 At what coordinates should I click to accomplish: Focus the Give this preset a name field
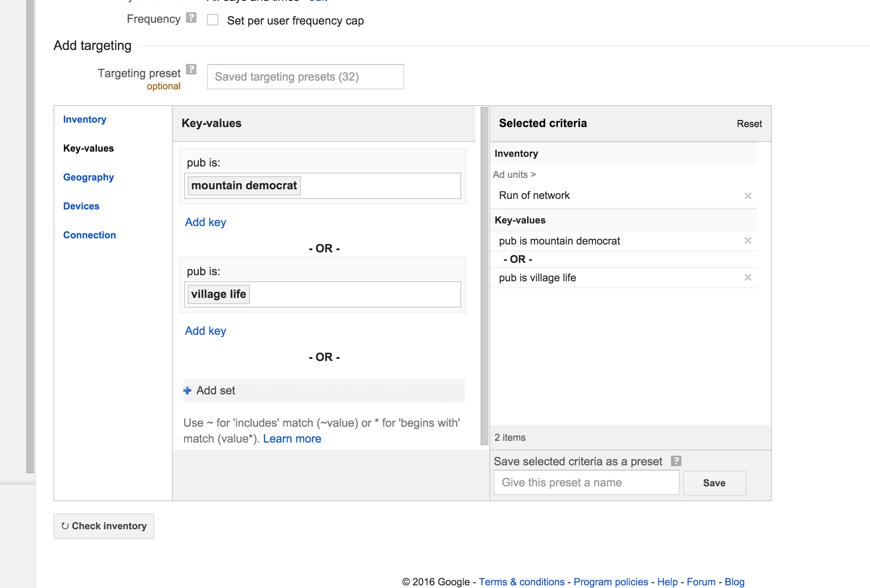[x=586, y=482]
